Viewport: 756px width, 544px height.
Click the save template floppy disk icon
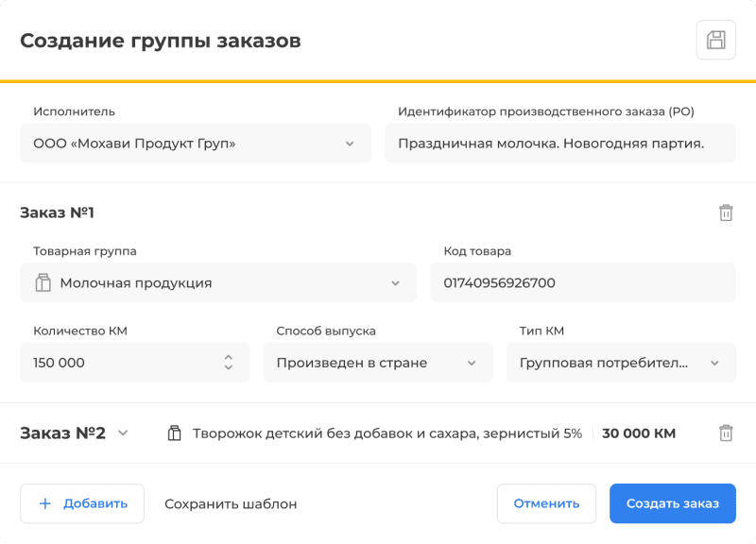coord(716,40)
